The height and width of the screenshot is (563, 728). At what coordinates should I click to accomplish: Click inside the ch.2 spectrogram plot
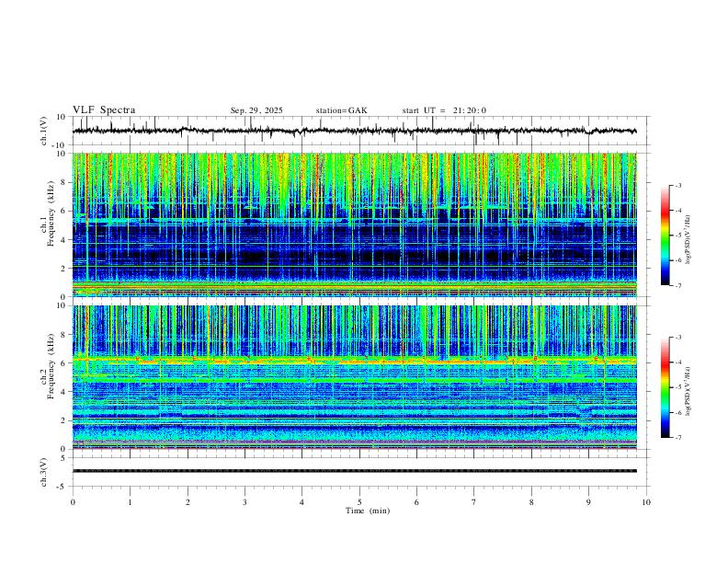[354, 377]
